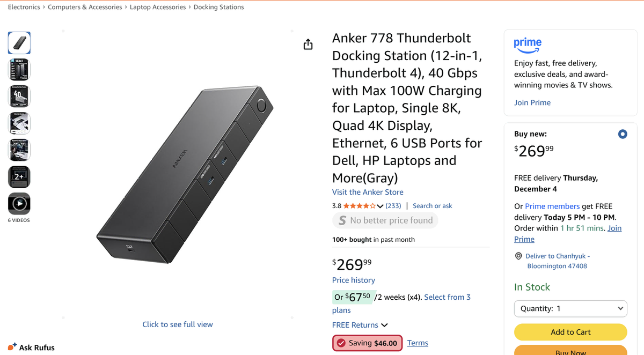
Task: Click the delivery location pin icon
Action: (518, 256)
